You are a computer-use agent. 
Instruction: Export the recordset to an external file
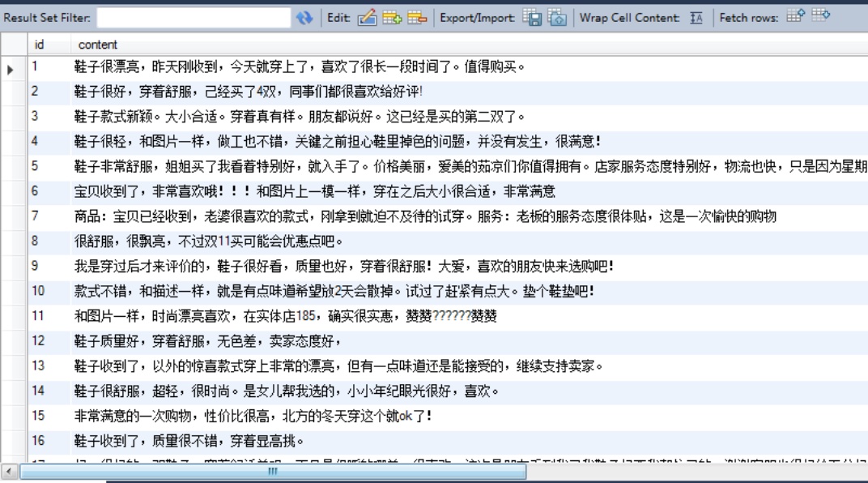pyautogui.click(x=533, y=18)
